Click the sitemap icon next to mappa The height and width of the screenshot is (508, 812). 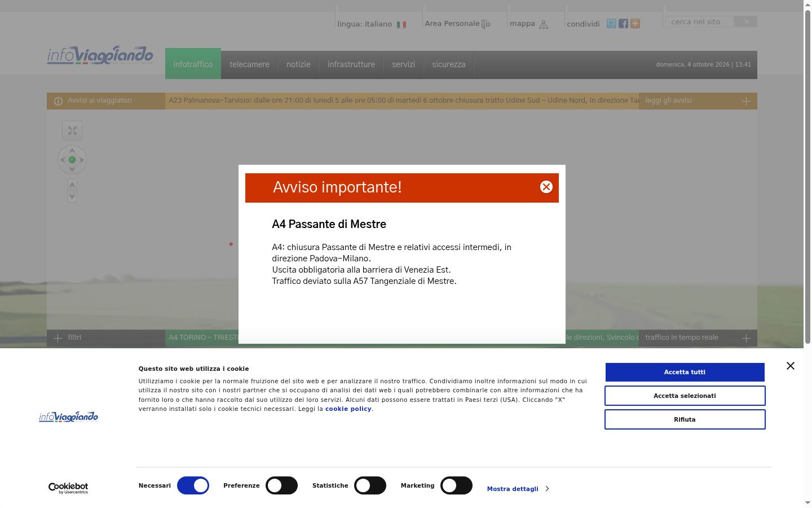(x=544, y=25)
